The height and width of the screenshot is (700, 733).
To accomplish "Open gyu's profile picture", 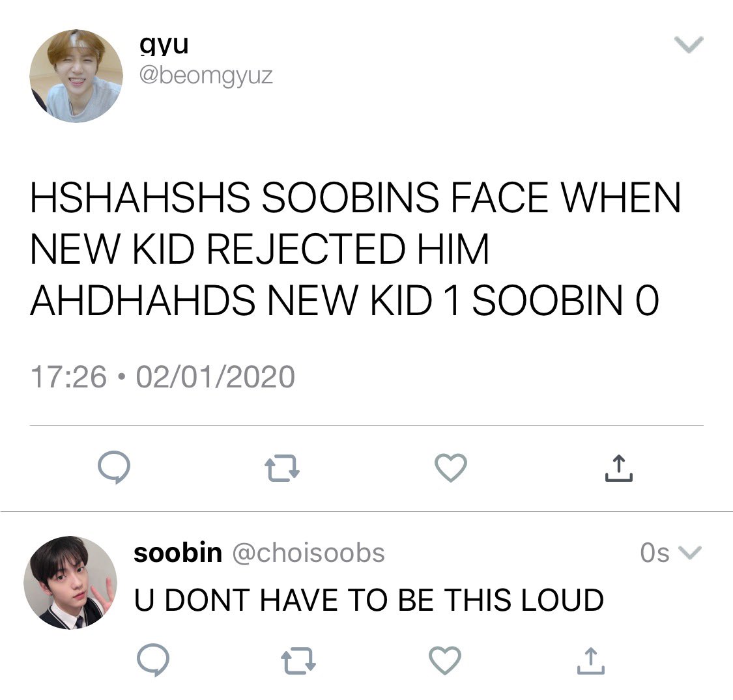I will point(76,76).
